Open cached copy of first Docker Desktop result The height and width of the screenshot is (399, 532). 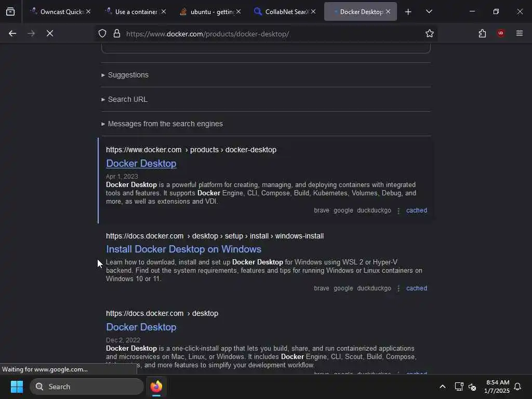pyautogui.click(x=417, y=210)
